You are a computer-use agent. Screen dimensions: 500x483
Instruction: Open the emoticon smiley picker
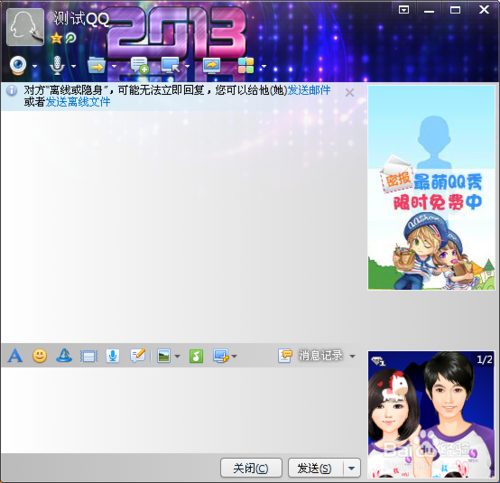(39, 356)
